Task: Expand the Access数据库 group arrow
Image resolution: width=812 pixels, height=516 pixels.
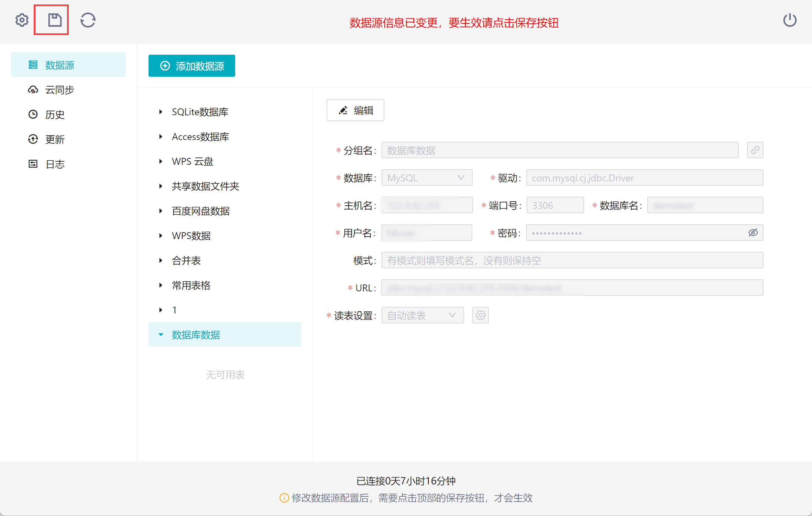Action: click(161, 137)
